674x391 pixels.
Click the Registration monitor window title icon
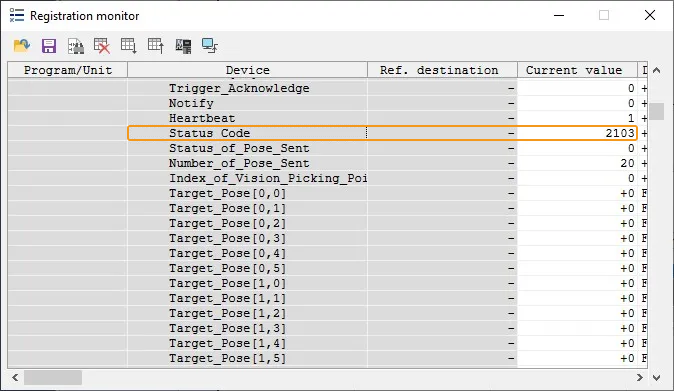[17, 15]
